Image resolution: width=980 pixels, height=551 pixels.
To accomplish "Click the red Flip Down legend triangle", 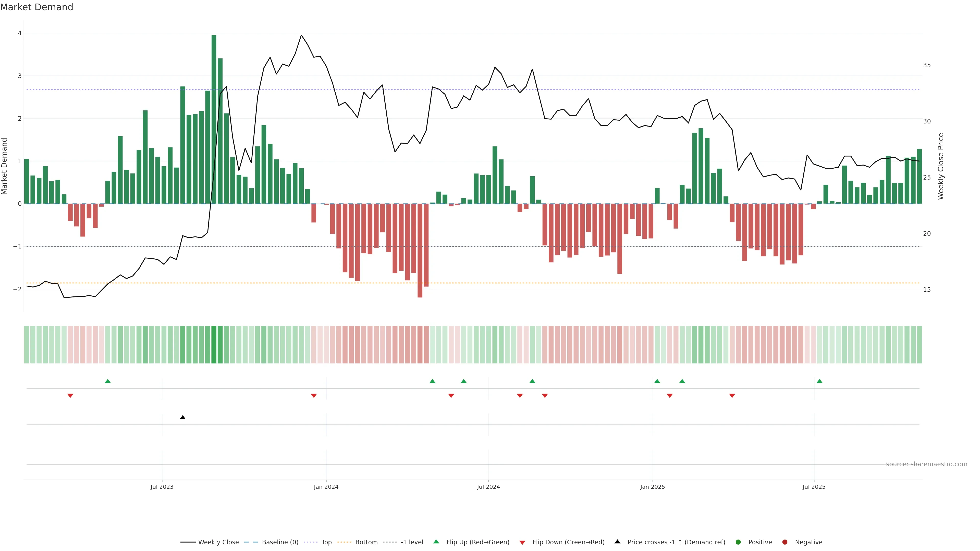I will [x=522, y=543].
